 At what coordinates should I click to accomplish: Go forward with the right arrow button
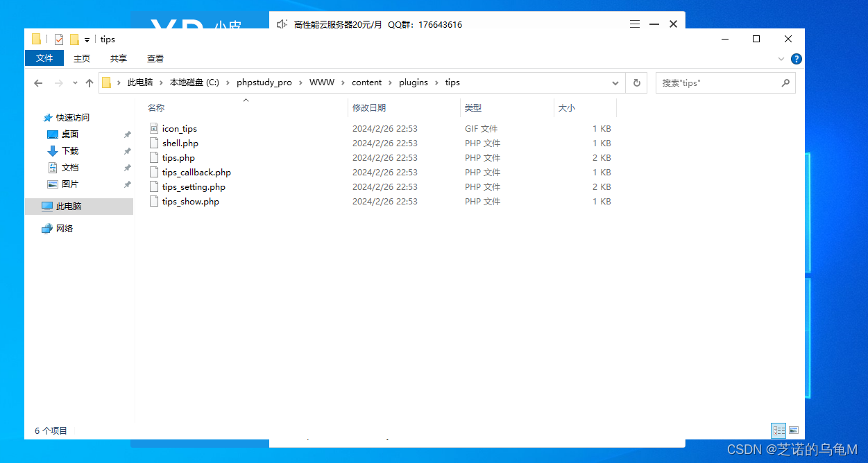point(59,83)
